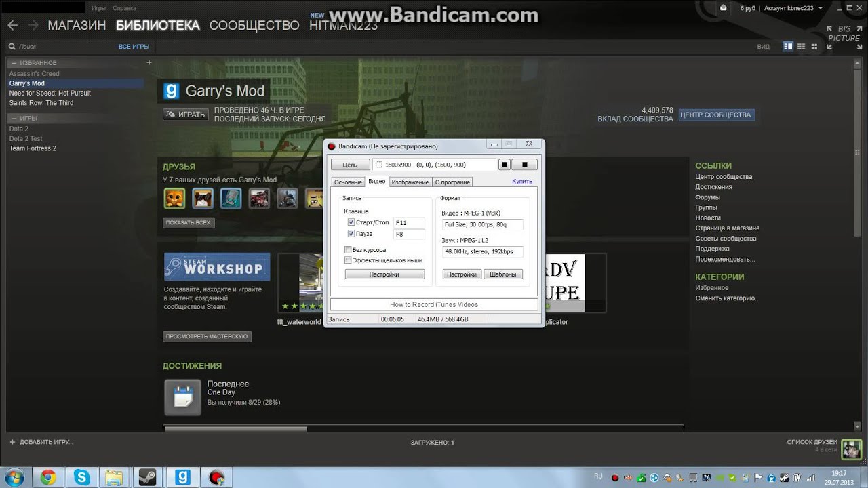This screenshot has width=868, height=488.
Task: Pause the Bandicam recording
Action: (505, 165)
